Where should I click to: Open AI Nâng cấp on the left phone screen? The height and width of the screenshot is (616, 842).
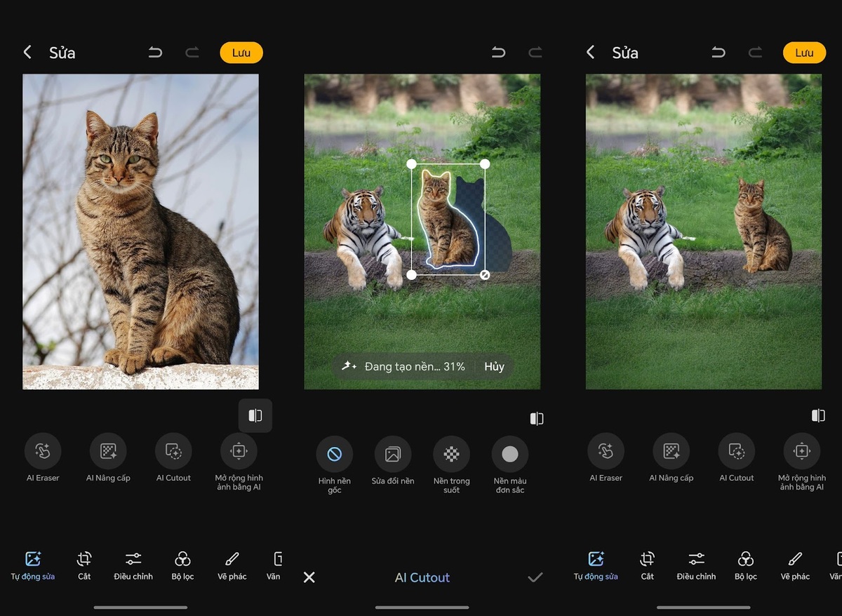[x=108, y=458]
